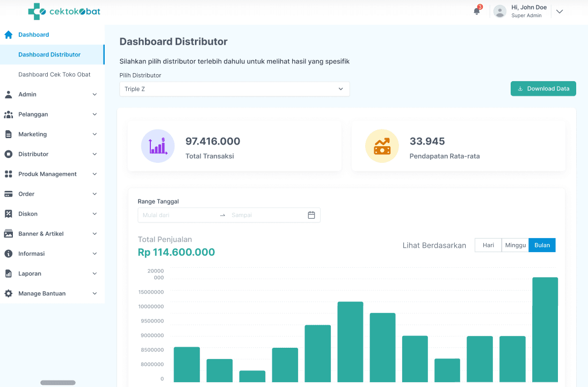Screen dimensions: 588x387
Task: Click the orange Pendapatan Rata-rata icon
Action: coord(382,146)
